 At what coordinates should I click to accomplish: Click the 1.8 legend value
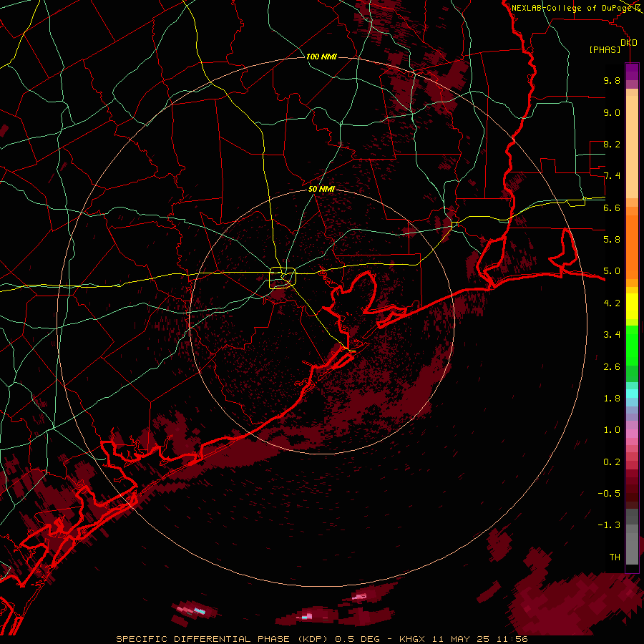[x=612, y=399]
